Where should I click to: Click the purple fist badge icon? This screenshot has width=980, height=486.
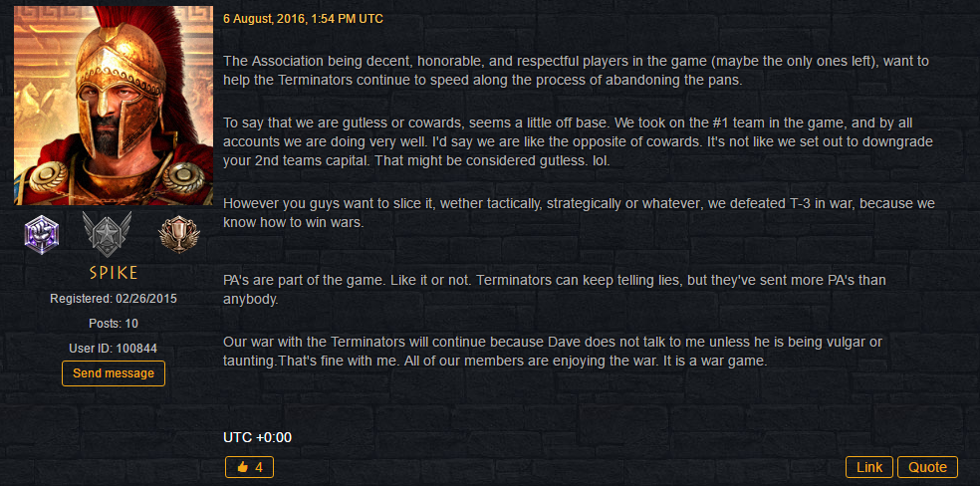[x=41, y=234]
